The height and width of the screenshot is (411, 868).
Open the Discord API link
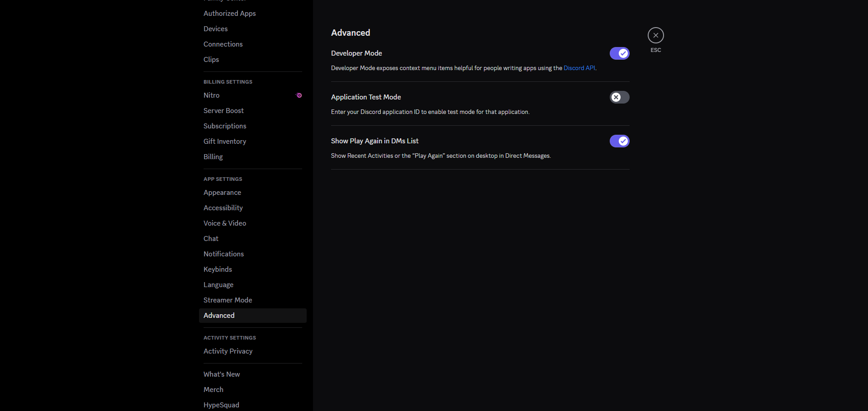579,68
